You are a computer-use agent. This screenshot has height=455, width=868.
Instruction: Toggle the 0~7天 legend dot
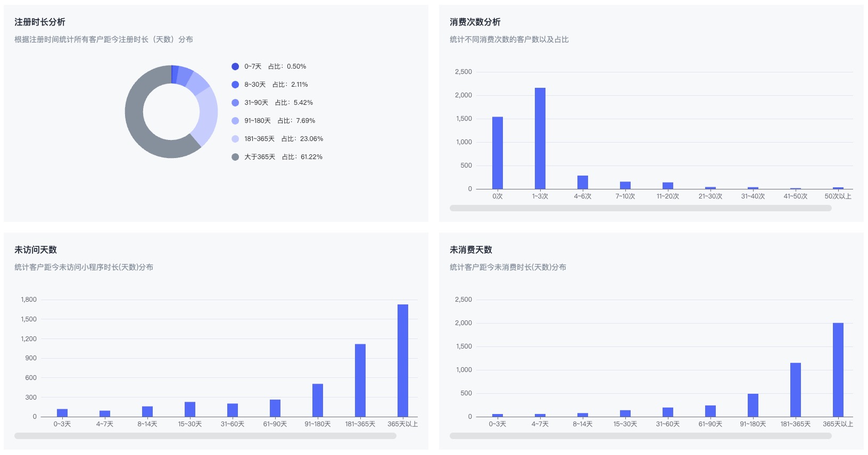[x=235, y=67]
